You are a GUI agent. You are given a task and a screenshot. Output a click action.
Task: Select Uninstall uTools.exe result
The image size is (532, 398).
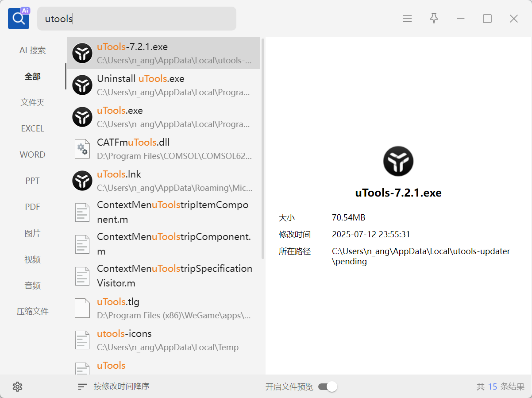(164, 85)
